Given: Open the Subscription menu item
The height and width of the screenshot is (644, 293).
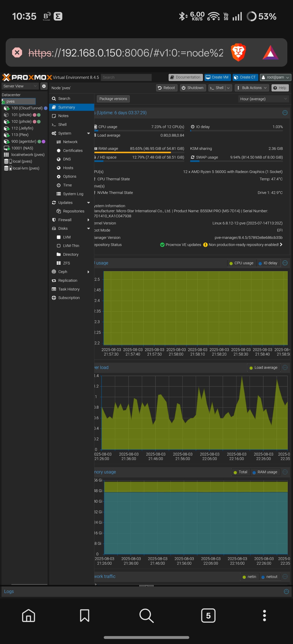Looking at the screenshot, I should pos(72,298).
